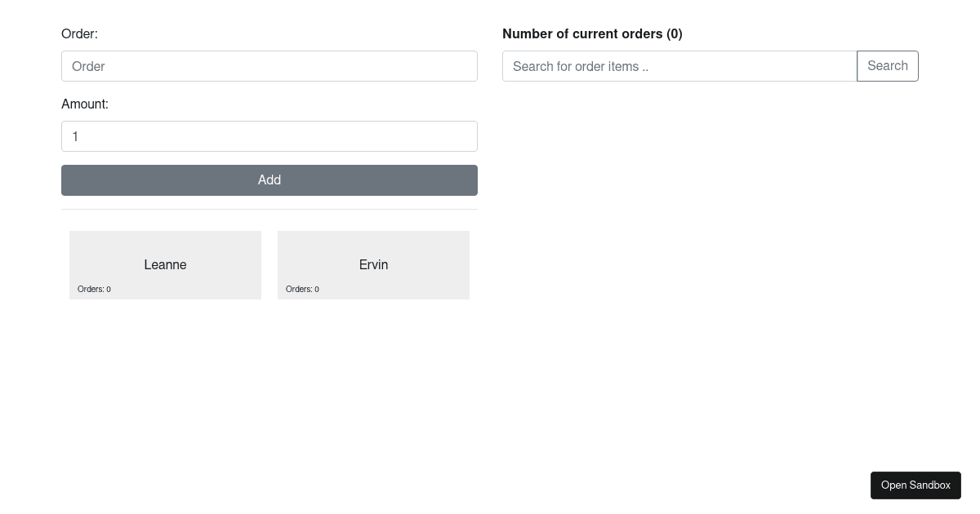Click the 'Number of current orders (0)' heading
The height and width of the screenshot is (514, 980).
(x=591, y=33)
